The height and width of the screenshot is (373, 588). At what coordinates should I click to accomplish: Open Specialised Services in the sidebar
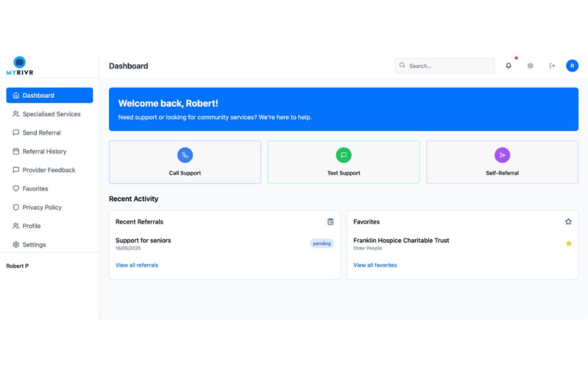[x=51, y=114]
